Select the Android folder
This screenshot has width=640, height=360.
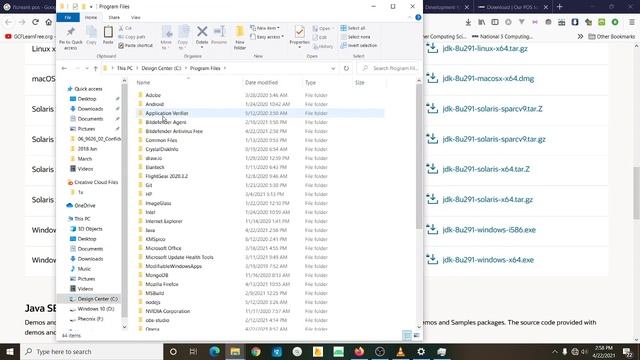tap(154, 104)
